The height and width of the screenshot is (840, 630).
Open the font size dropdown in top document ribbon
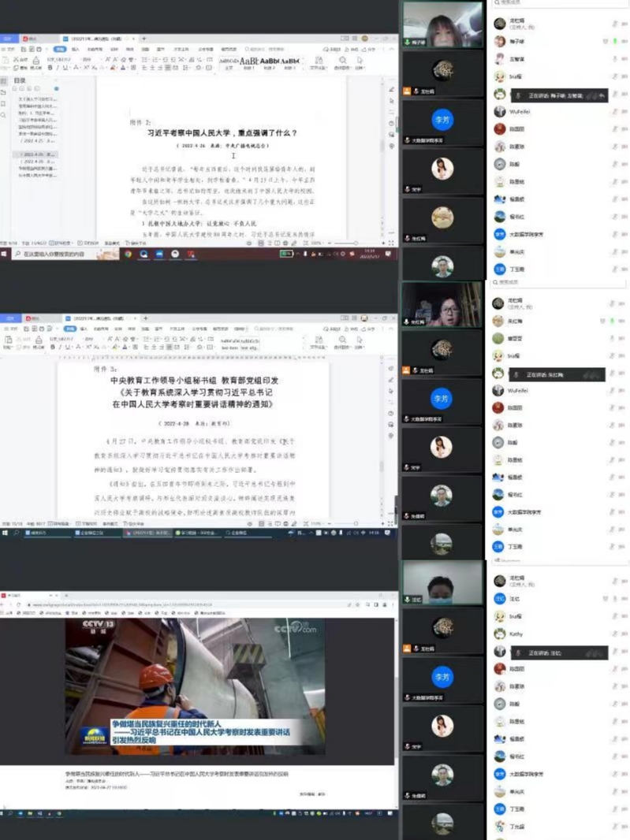85,59
